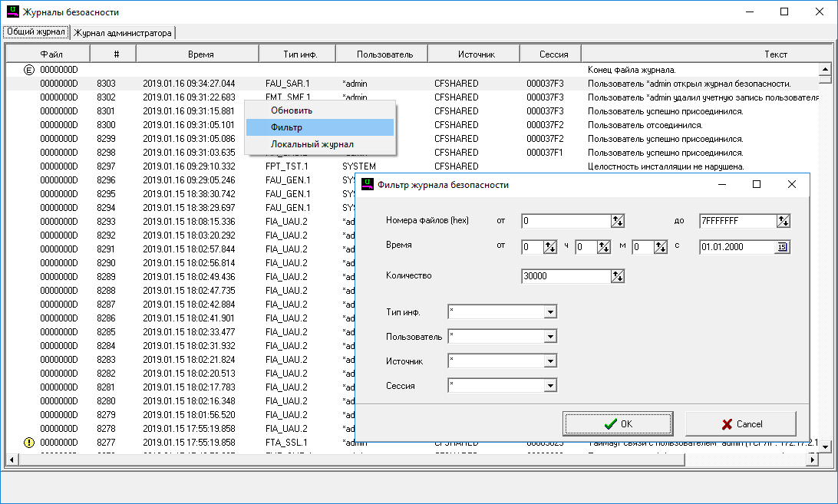Open the Сессия dropdown
This screenshot has height=504, width=838.
pos(549,385)
